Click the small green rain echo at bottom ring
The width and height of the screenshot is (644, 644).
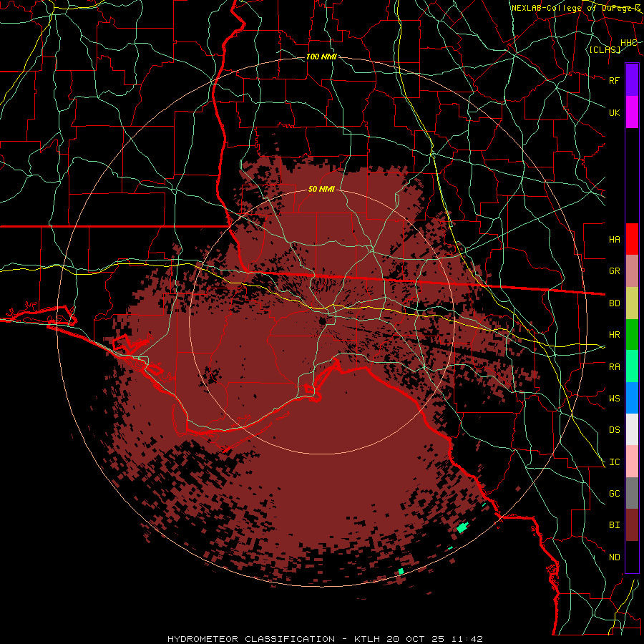[401, 571]
